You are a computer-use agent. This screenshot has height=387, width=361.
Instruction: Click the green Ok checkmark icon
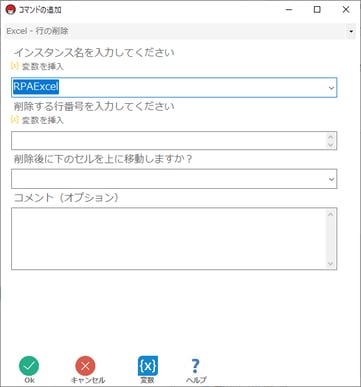[x=29, y=366]
